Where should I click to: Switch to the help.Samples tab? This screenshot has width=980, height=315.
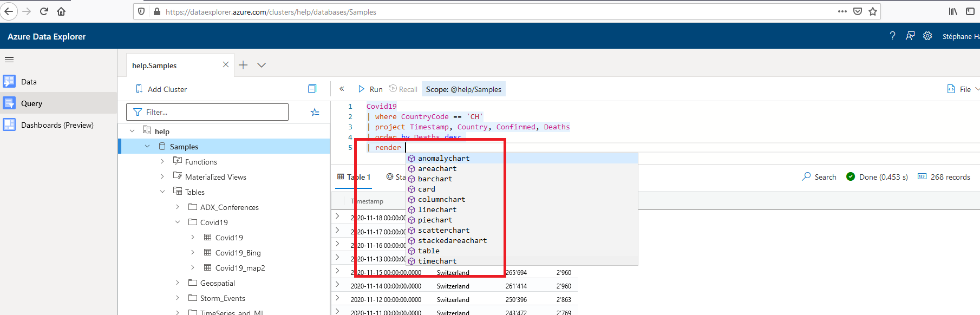(154, 65)
